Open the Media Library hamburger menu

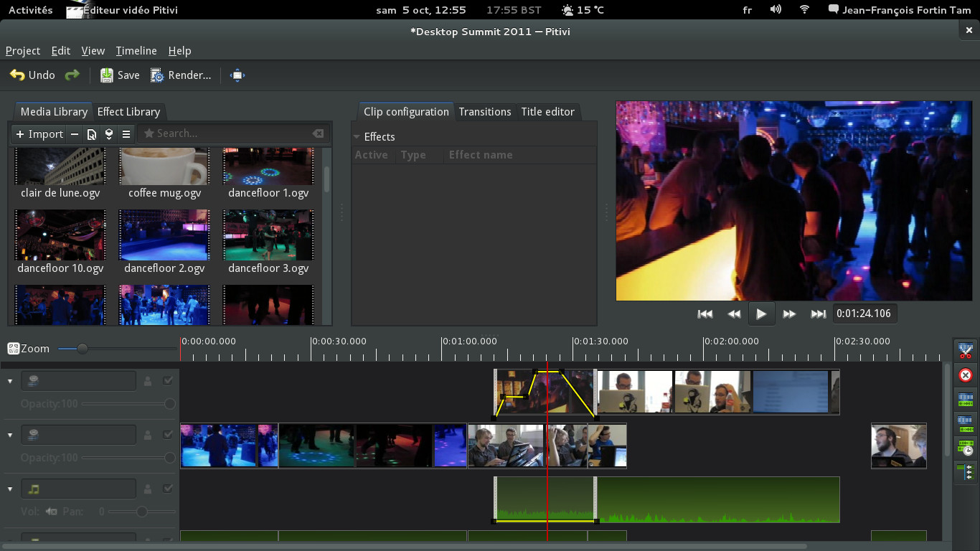point(125,133)
